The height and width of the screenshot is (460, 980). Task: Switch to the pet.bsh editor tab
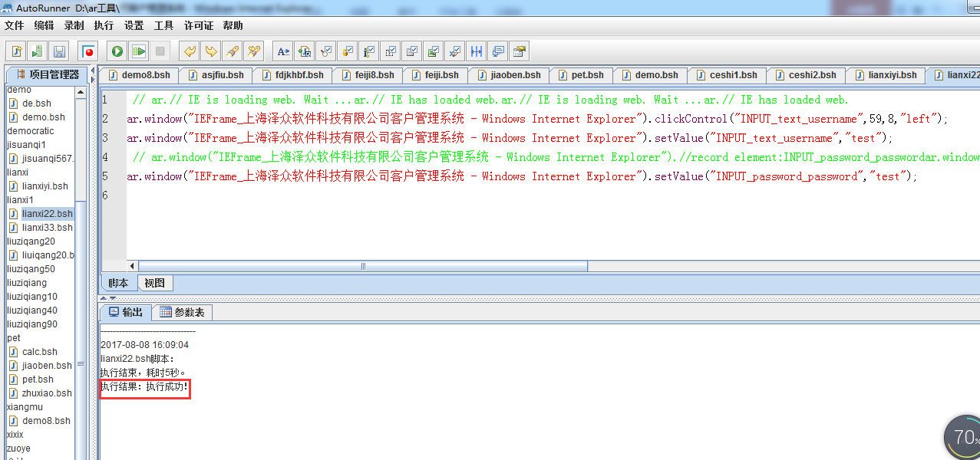tap(582, 75)
